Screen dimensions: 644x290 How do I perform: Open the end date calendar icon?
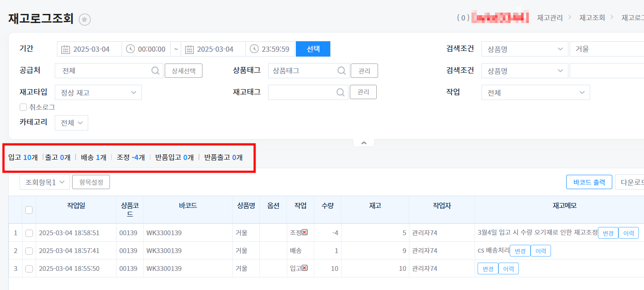coord(189,49)
